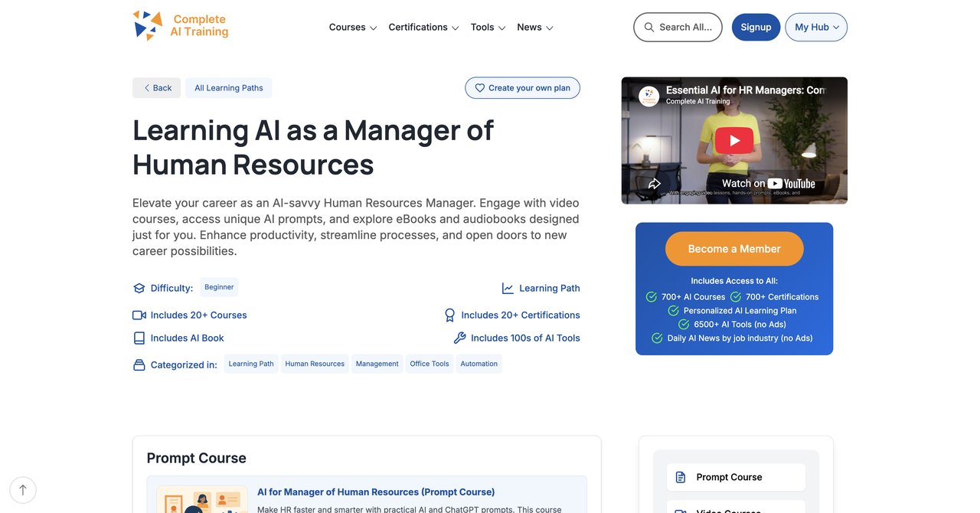
Task: Click the wrench icon for AI Tools
Action: (x=459, y=338)
